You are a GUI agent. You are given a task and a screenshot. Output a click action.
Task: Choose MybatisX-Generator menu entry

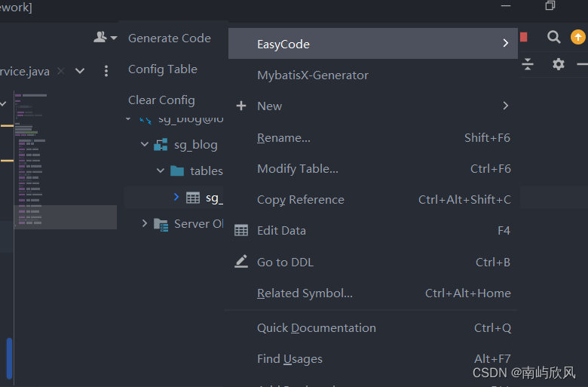coord(313,75)
